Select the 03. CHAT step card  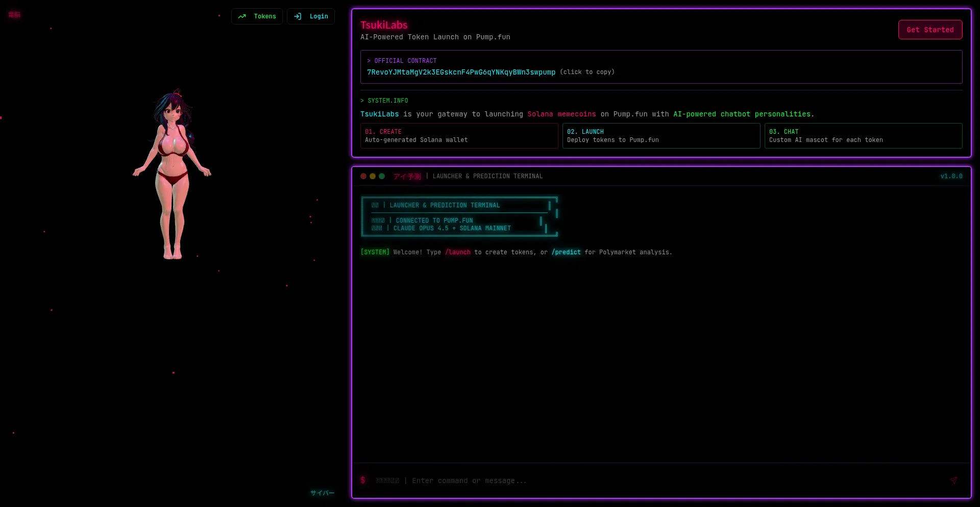(863, 136)
